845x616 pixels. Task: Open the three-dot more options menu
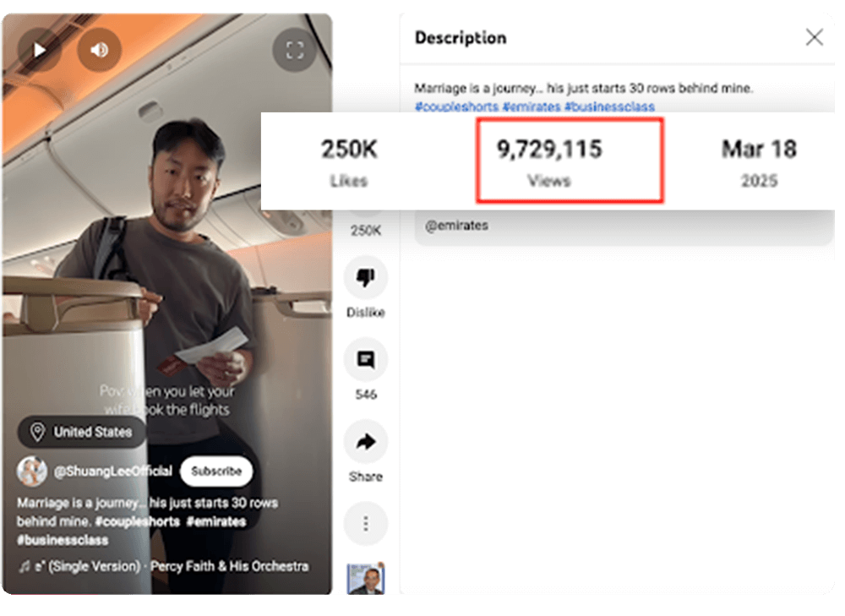(365, 524)
